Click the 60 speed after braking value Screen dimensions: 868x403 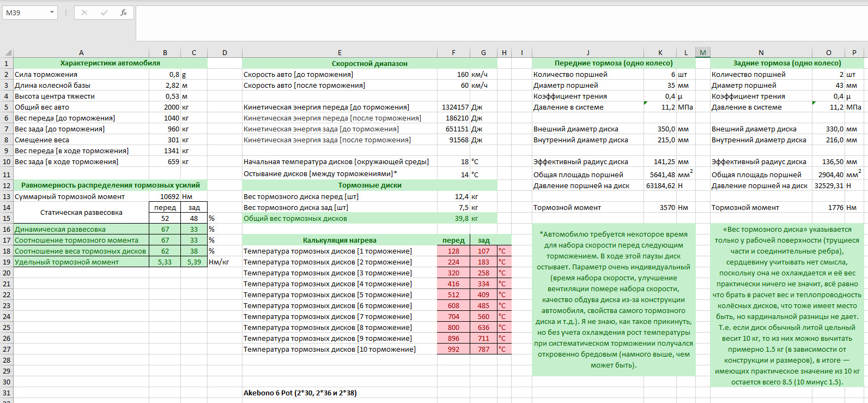[453, 85]
